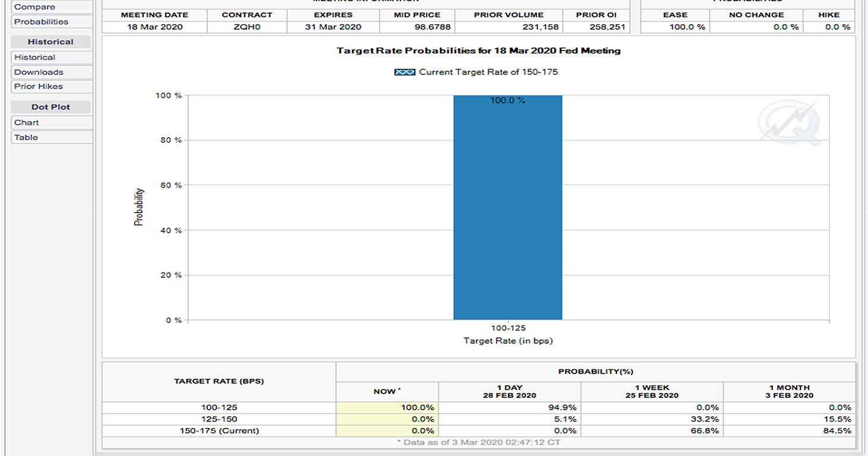Click the expiry date 31 Mar 2020
Viewport: 868px width, 456px height.
coord(333,27)
